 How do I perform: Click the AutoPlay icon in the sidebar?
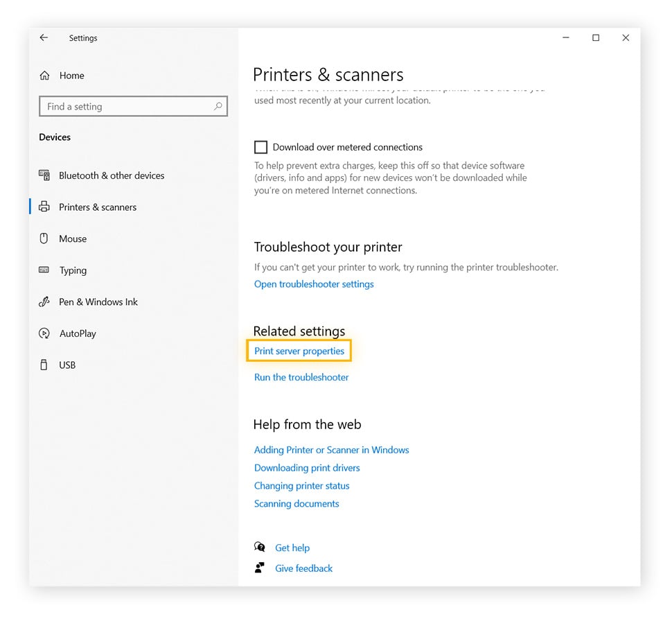pos(43,333)
